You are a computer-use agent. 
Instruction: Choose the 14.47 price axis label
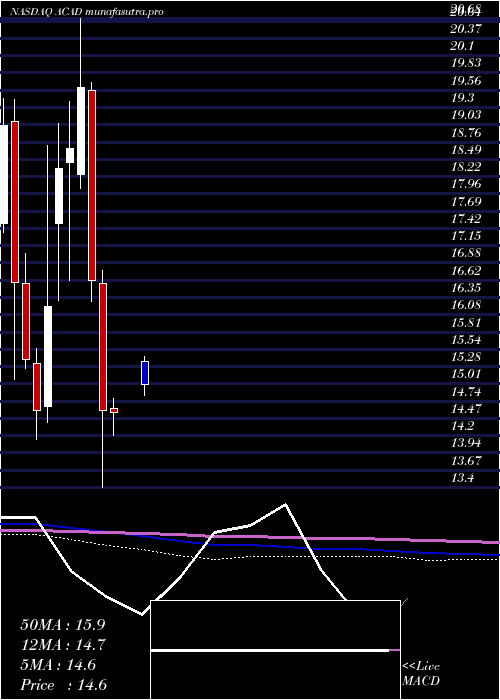tap(467, 408)
